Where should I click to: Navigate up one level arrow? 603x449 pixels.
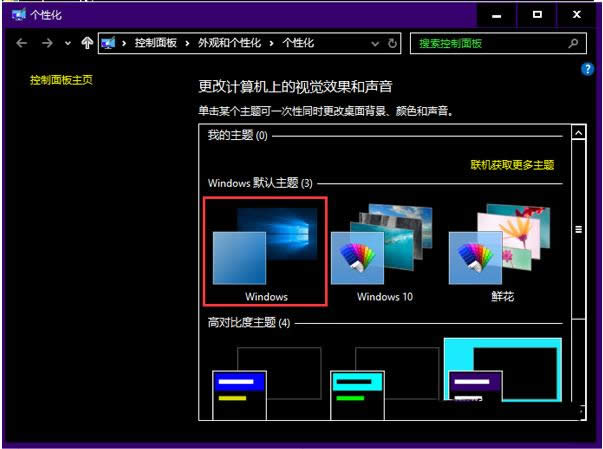(x=87, y=43)
